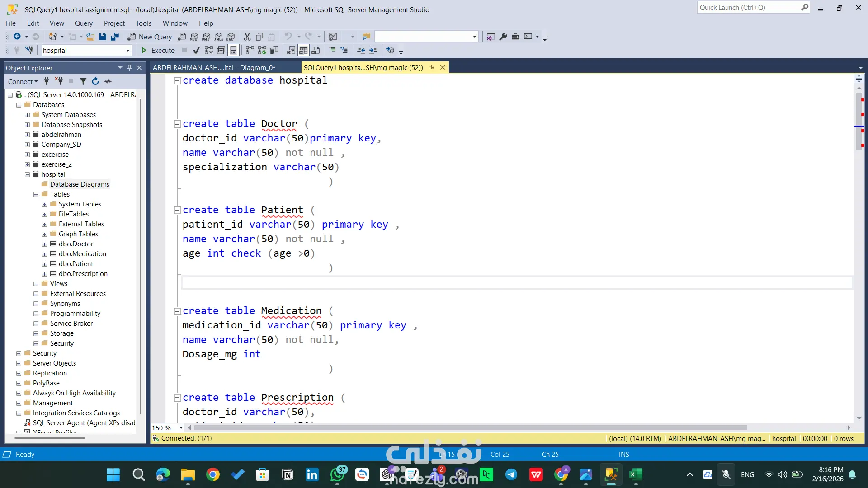868x488 pixels.
Task: Click the Save file icon
Action: point(103,37)
